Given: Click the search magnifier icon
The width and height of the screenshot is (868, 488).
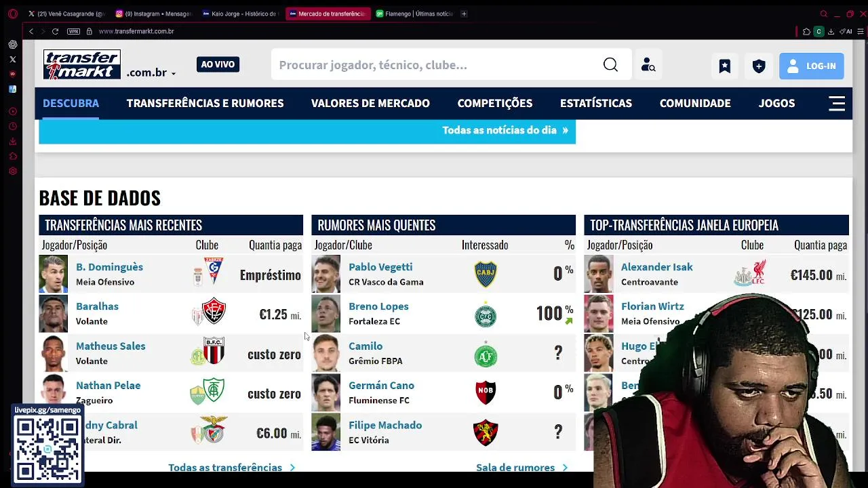Looking at the screenshot, I should point(610,65).
